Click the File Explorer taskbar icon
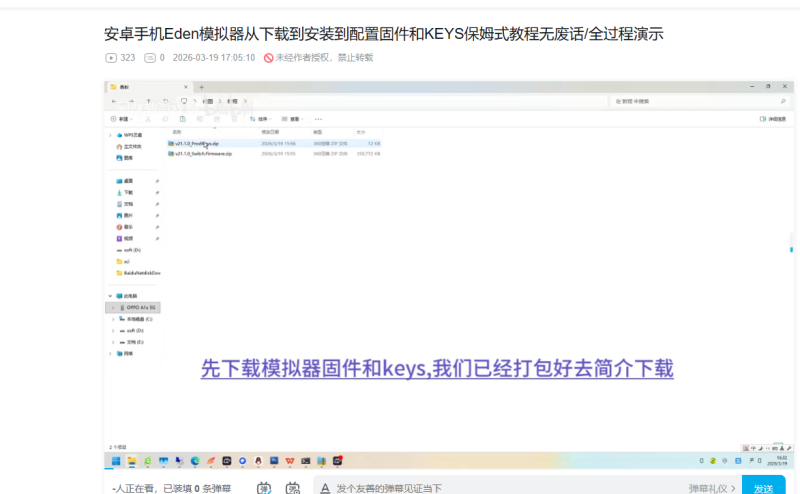This screenshot has height=494, width=800. 132,461
